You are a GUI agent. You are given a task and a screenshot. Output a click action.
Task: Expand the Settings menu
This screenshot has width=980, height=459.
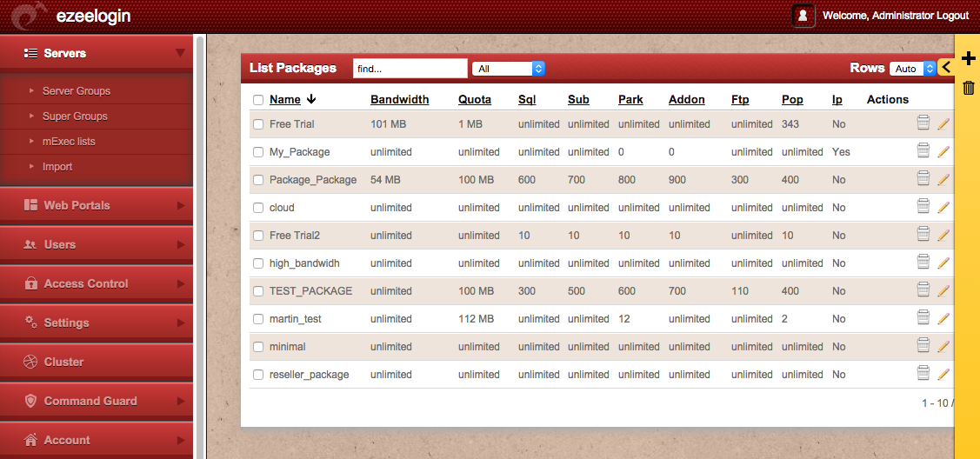click(x=97, y=323)
